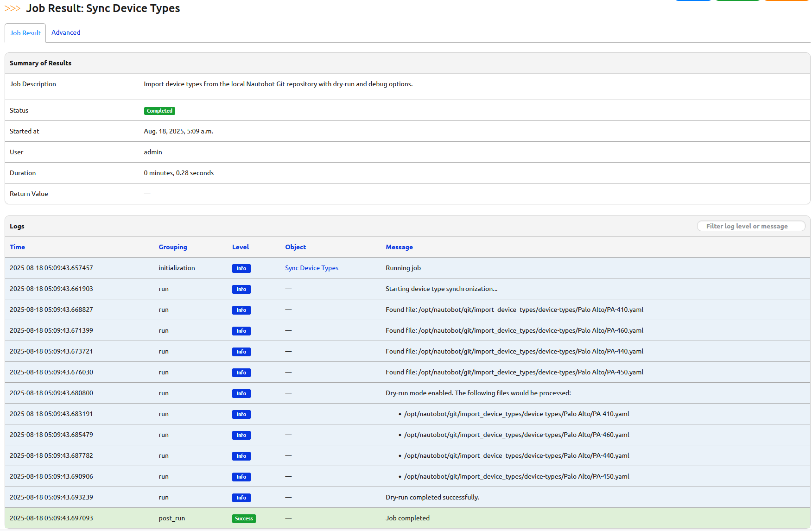Image resolution: width=812 pixels, height=531 pixels.
Task: Open the Sync Device Types object link
Action: pos(311,268)
